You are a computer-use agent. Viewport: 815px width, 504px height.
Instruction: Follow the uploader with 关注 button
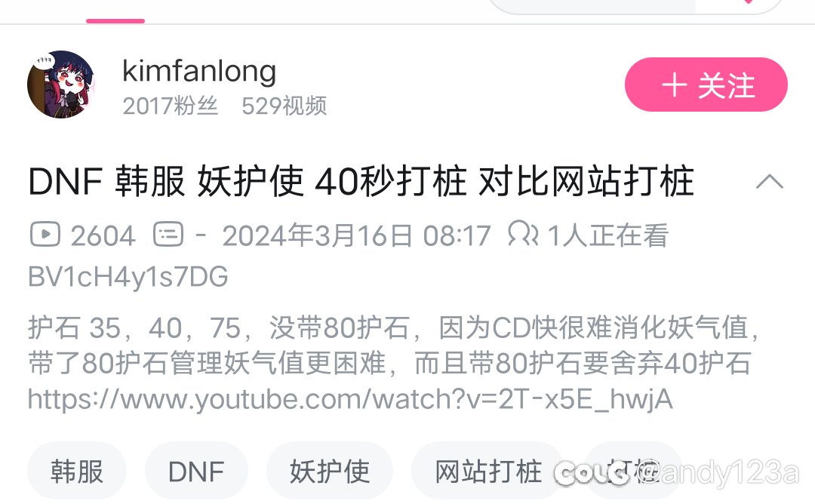[706, 85]
